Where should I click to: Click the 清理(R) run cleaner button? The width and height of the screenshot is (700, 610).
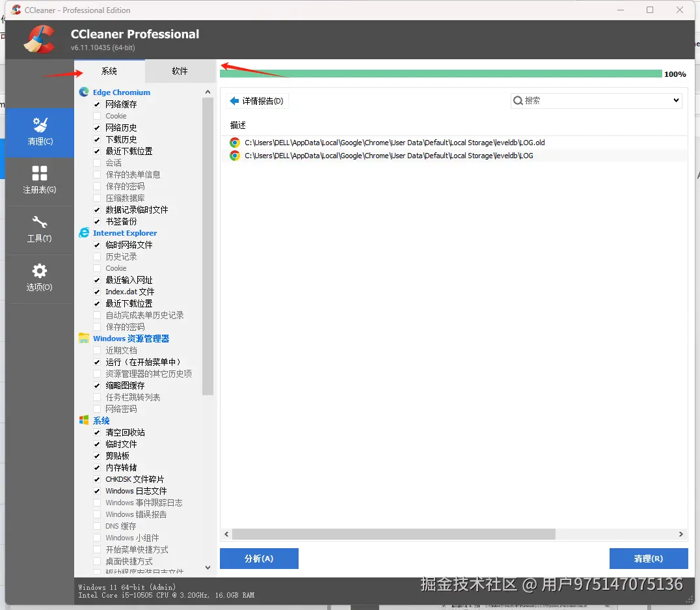click(648, 559)
